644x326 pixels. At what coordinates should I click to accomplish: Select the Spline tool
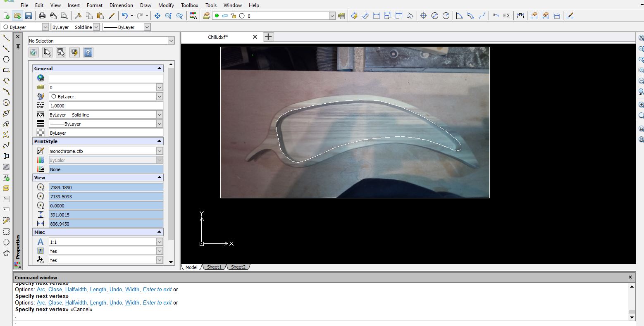(6, 145)
